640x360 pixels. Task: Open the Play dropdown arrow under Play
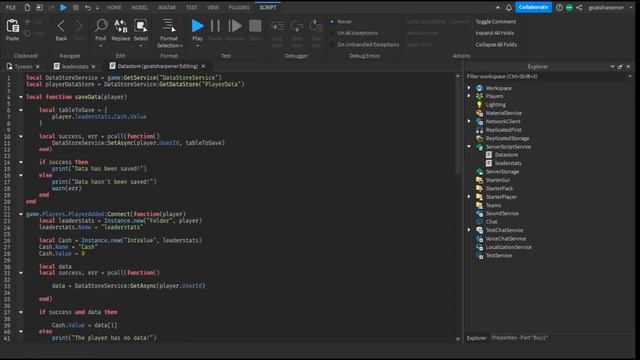[x=198, y=46]
